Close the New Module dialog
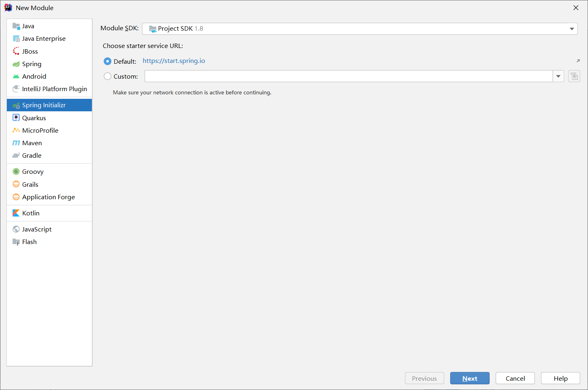Viewport: 588px width, 390px height. (x=576, y=8)
